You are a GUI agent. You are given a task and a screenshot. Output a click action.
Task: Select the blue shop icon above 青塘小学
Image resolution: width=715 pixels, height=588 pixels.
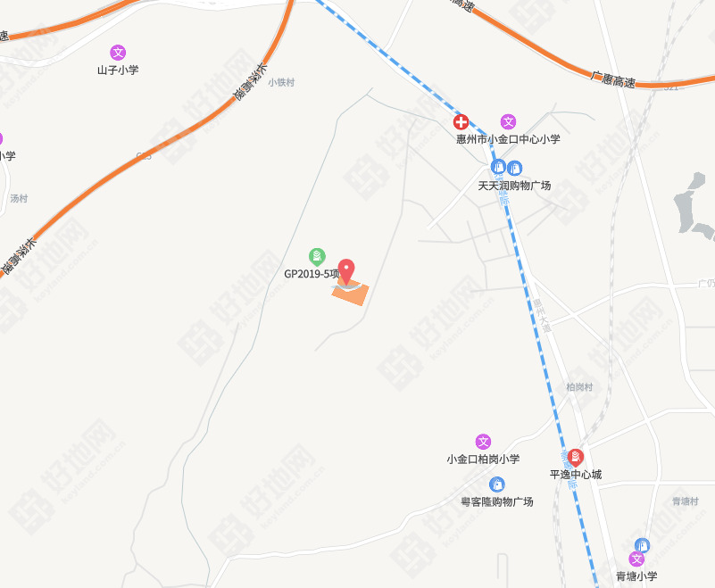642,545
